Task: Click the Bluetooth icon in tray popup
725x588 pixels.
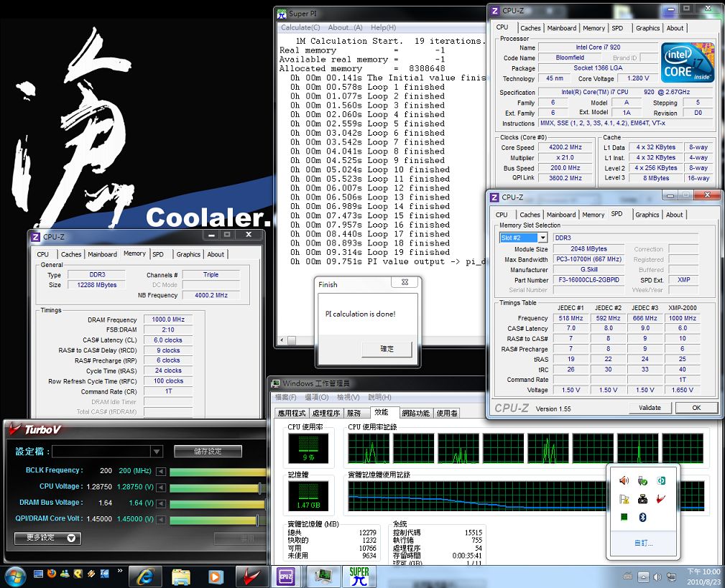Action: [x=642, y=518]
